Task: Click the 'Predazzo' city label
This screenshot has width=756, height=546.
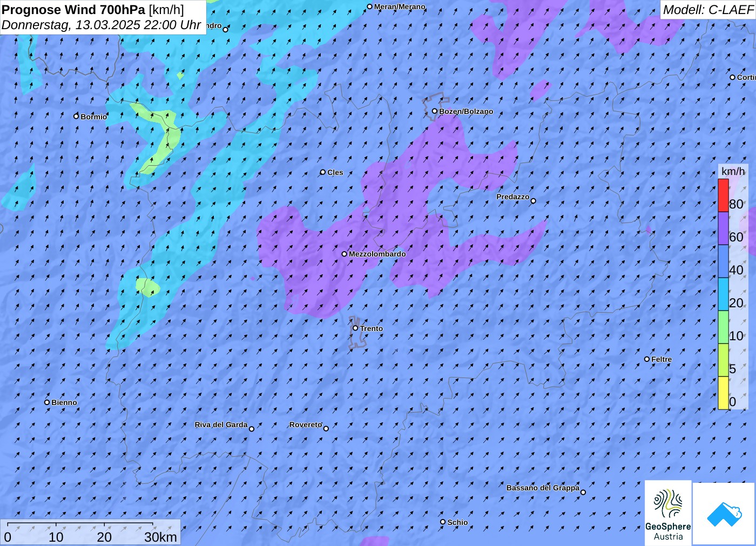Action: [512, 197]
